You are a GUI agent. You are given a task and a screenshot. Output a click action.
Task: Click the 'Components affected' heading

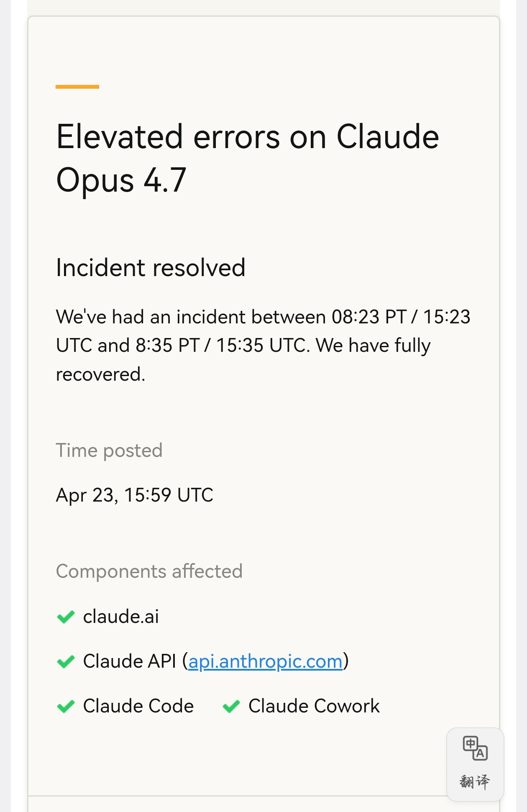(x=149, y=571)
